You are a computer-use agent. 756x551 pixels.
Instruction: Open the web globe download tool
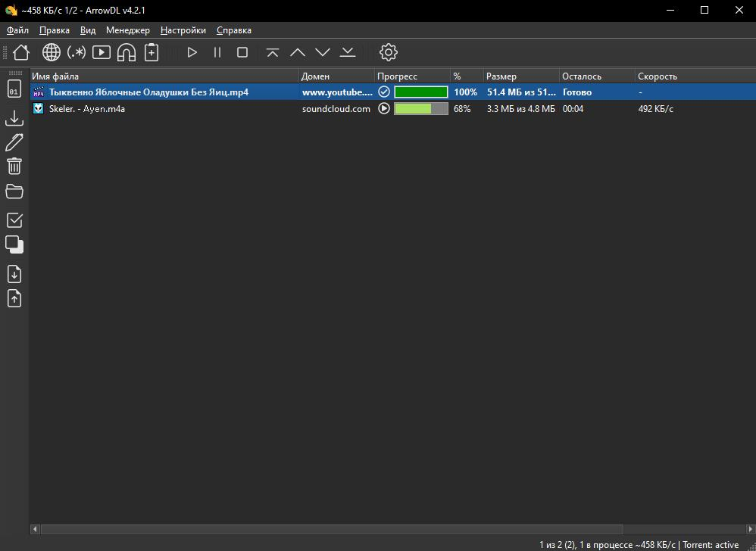coord(51,52)
